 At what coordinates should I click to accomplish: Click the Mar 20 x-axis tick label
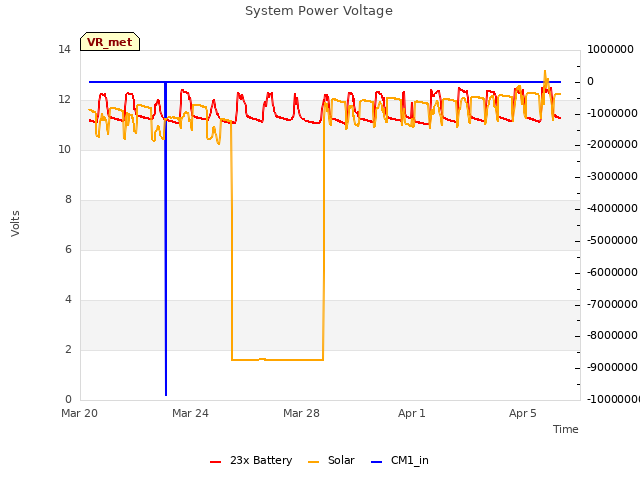pos(79,413)
